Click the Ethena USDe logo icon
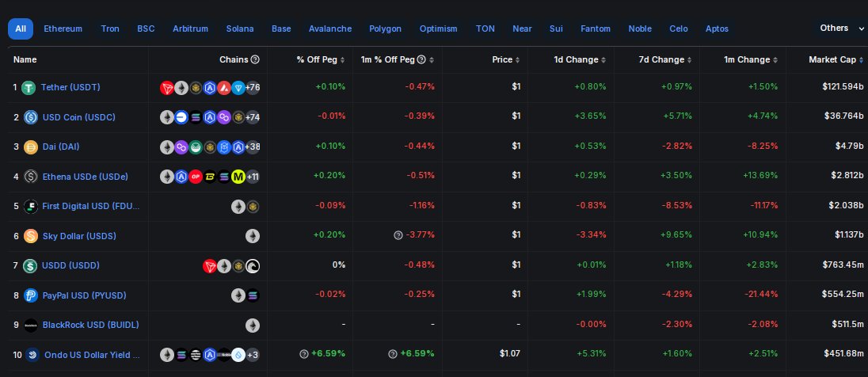868x377 pixels. (x=30, y=177)
